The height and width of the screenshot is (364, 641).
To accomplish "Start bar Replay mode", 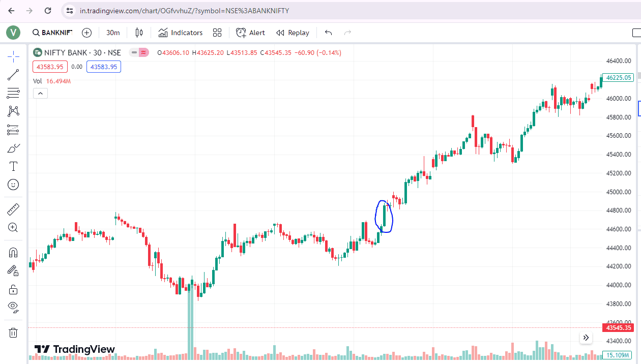I will pos(293,33).
